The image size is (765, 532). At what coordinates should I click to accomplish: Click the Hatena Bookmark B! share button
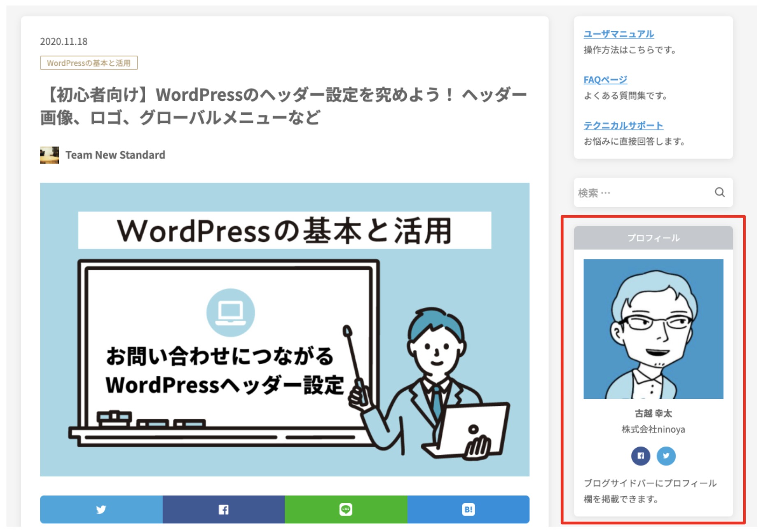click(x=468, y=509)
